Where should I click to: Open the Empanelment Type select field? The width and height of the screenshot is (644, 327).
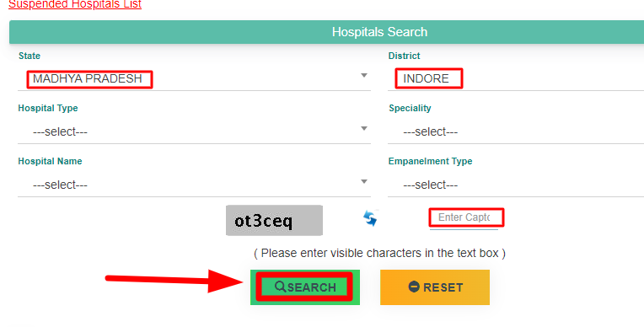pyautogui.click(x=516, y=185)
